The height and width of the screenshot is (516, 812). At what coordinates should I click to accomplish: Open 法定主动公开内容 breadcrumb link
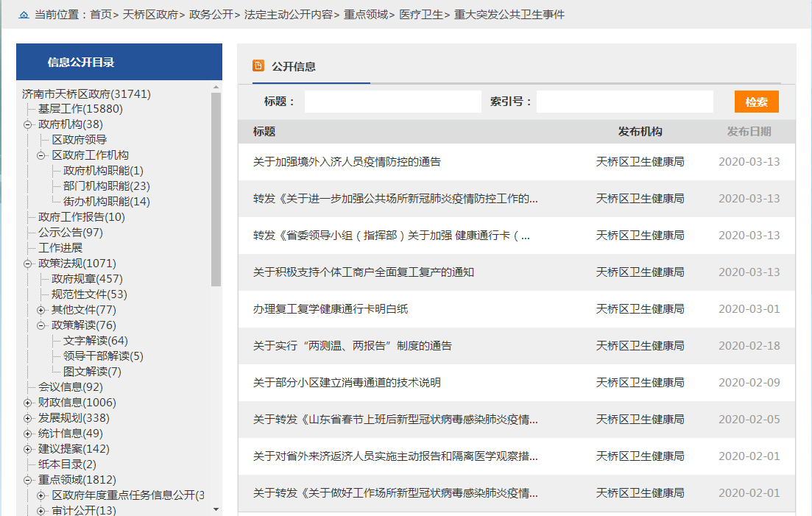coord(289,15)
